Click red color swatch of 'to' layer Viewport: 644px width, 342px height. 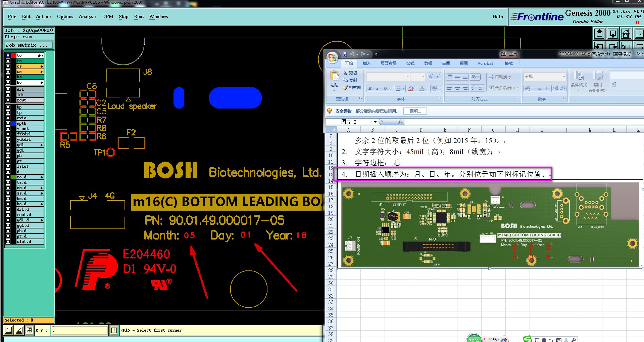pos(13,55)
